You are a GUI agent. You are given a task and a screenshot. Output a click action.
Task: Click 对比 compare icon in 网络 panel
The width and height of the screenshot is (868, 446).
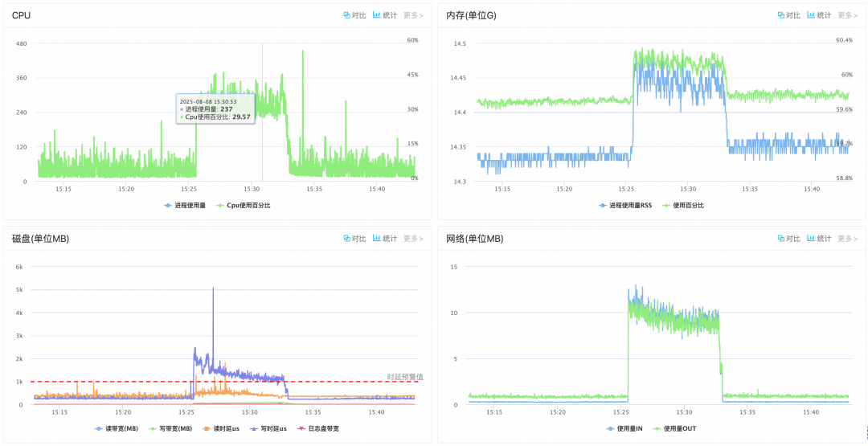point(781,239)
